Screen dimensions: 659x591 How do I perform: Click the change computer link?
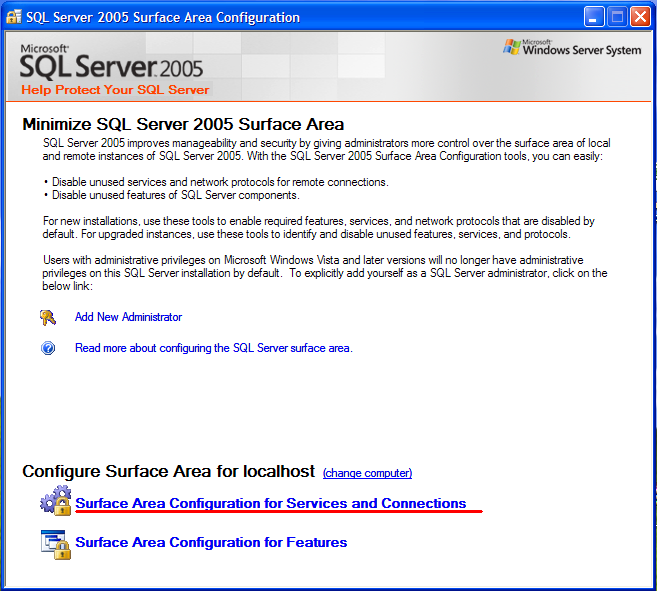367,473
